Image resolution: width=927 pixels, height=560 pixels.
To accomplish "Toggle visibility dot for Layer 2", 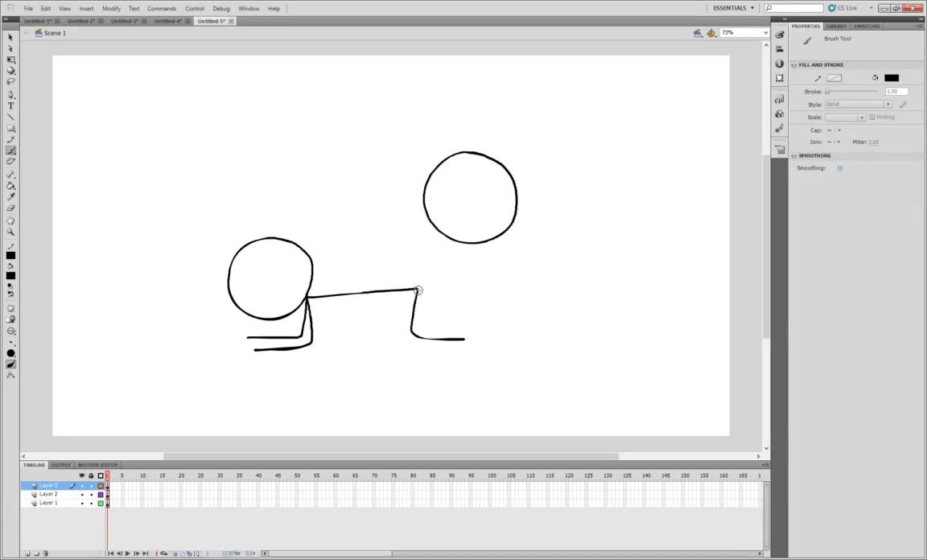I will pyautogui.click(x=82, y=494).
